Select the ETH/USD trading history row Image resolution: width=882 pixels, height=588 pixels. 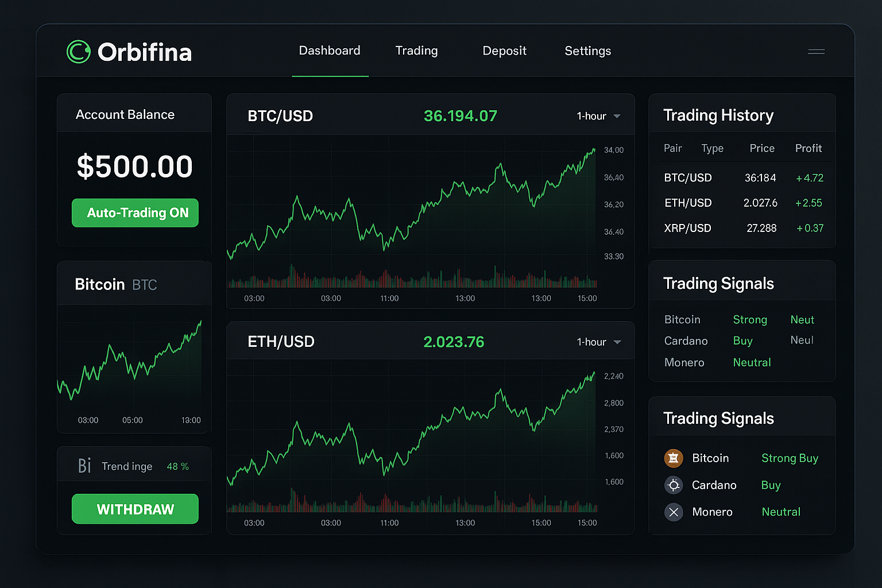pos(743,203)
